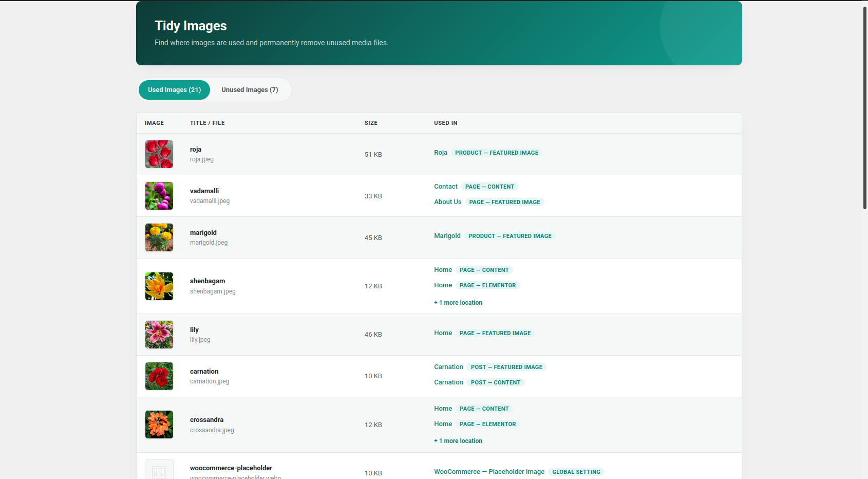868x479 pixels.
Task: Click the 'SIZE' column header
Action: click(371, 123)
